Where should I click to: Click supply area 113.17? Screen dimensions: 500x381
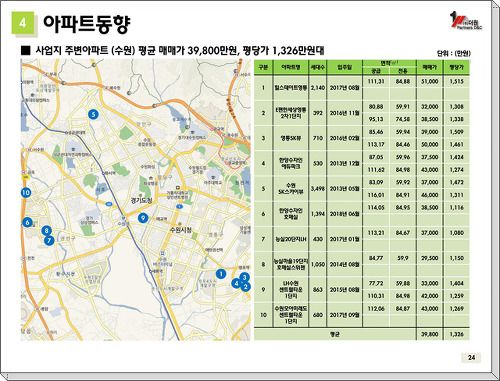(376, 144)
